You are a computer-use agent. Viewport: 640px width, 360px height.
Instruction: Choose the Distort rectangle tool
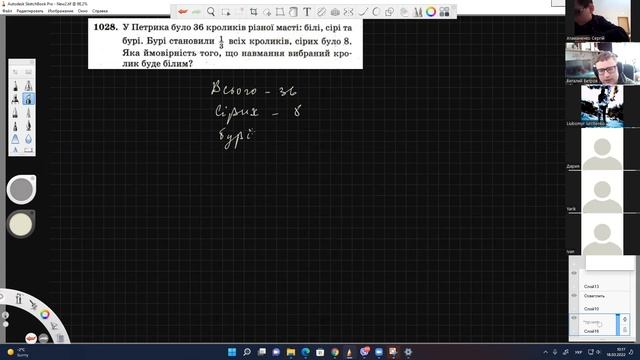(280, 12)
